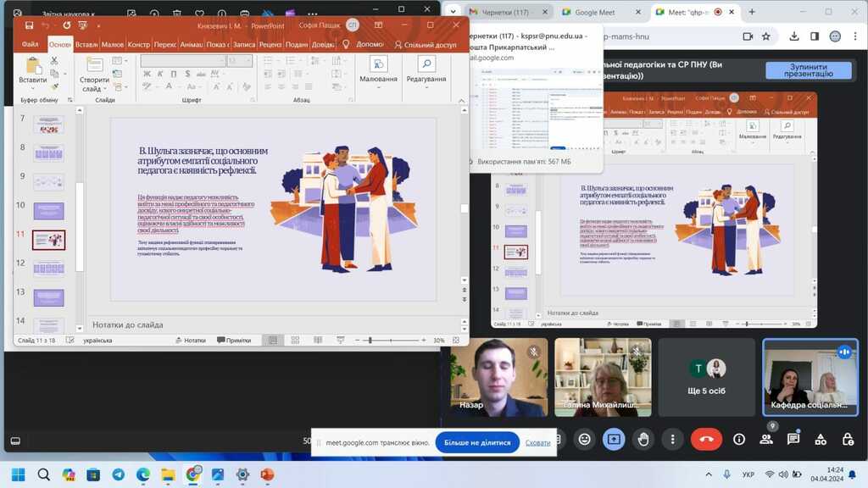This screenshot has width=868, height=488.
Task: Click the Більше не ділитися button
Action: tap(477, 442)
